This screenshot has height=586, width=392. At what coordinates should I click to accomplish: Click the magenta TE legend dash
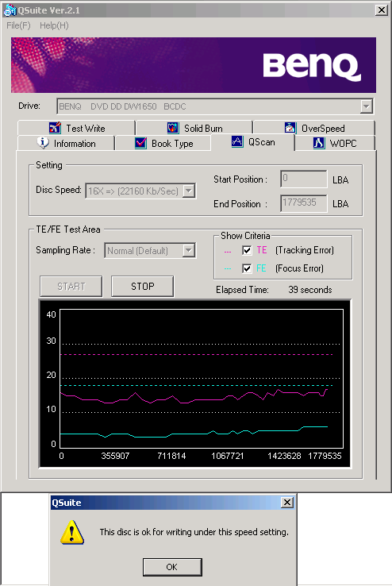point(228,252)
